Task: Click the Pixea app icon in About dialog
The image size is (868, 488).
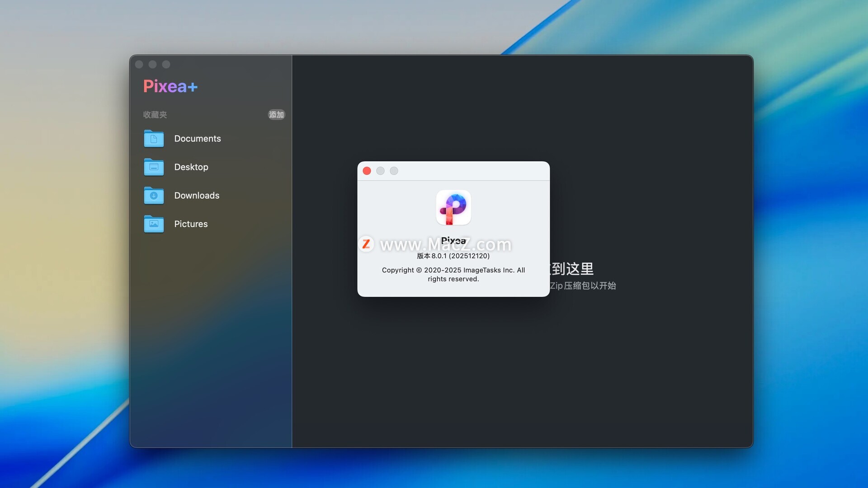Action: [x=453, y=207]
